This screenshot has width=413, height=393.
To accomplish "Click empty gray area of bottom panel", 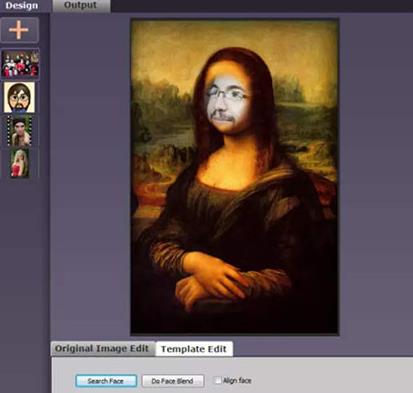I will pos(317,377).
